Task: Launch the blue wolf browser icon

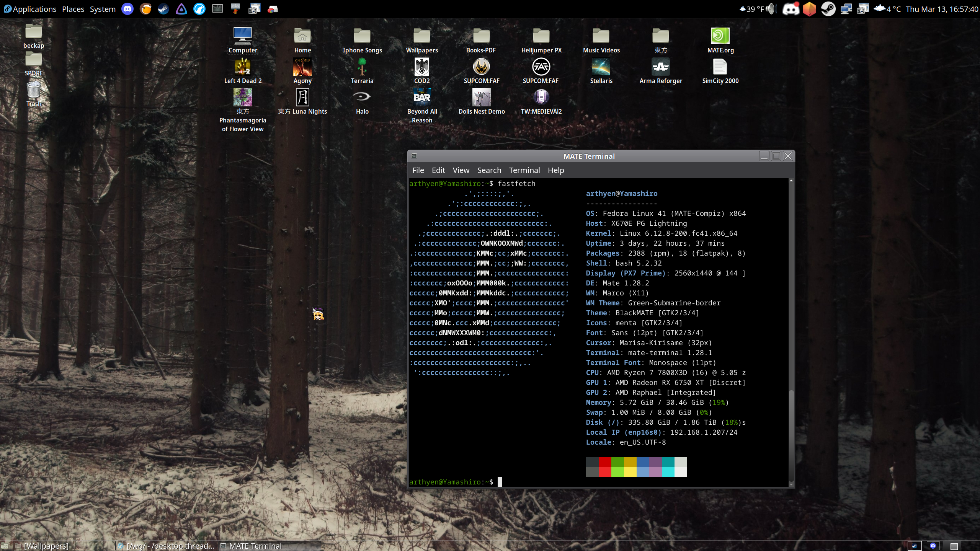Action: tap(199, 9)
